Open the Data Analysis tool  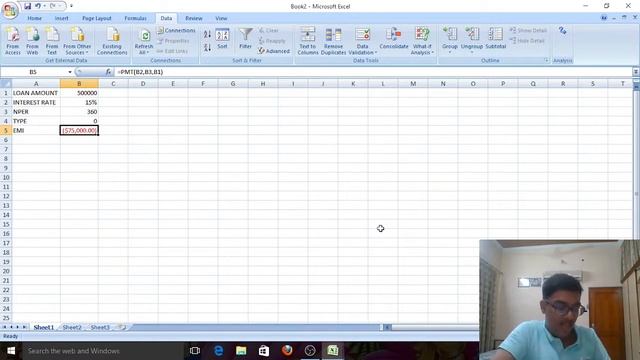[x=562, y=31]
